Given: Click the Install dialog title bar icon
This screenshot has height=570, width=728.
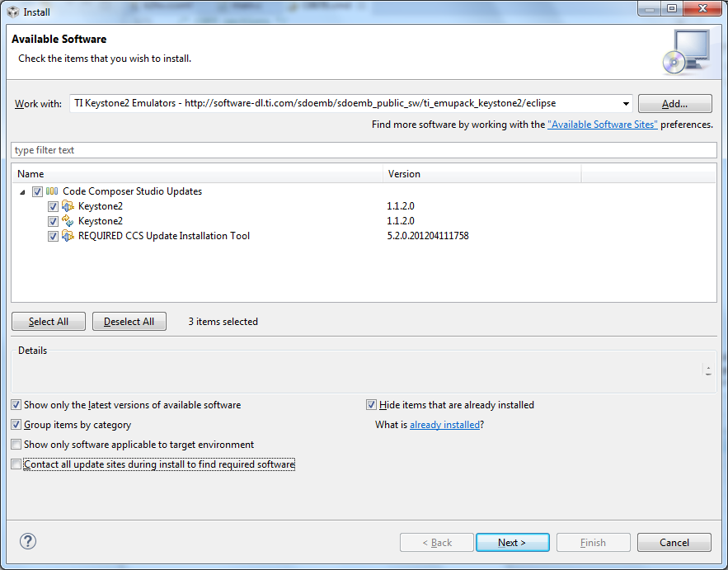Looking at the screenshot, I should 13,12.
